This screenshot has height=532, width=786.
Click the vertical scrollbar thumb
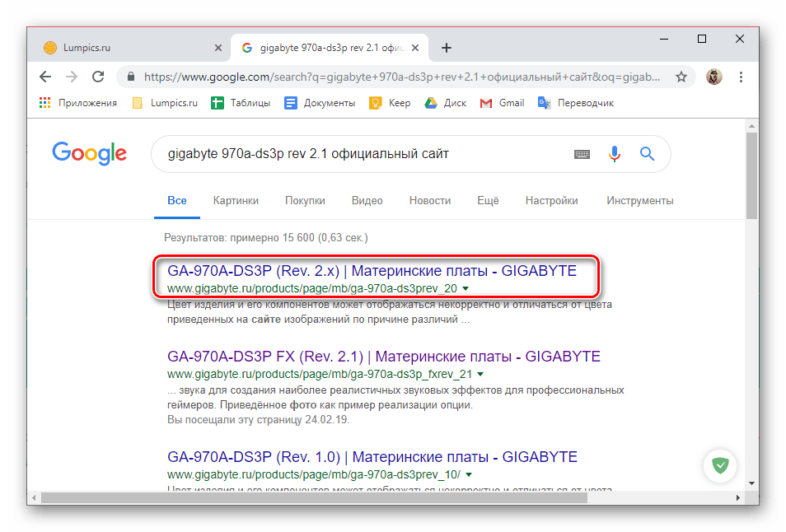coord(751,175)
